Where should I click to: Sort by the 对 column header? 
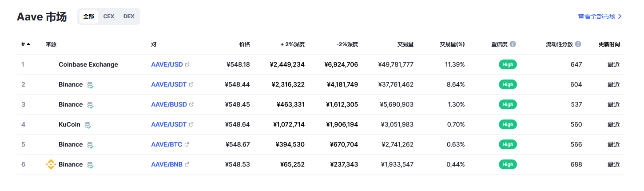154,44
